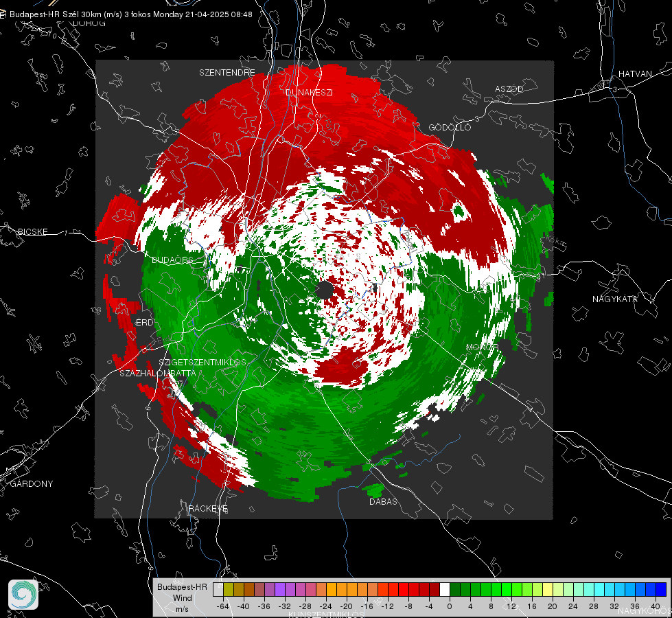This screenshot has width=672, height=618.
Task: Click the black radar center dot
Action: point(325,290)
